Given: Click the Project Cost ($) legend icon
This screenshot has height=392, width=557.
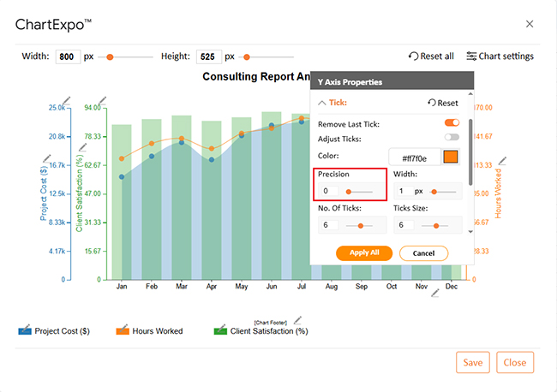Looking at the screenshot, I should pos(25,330).
